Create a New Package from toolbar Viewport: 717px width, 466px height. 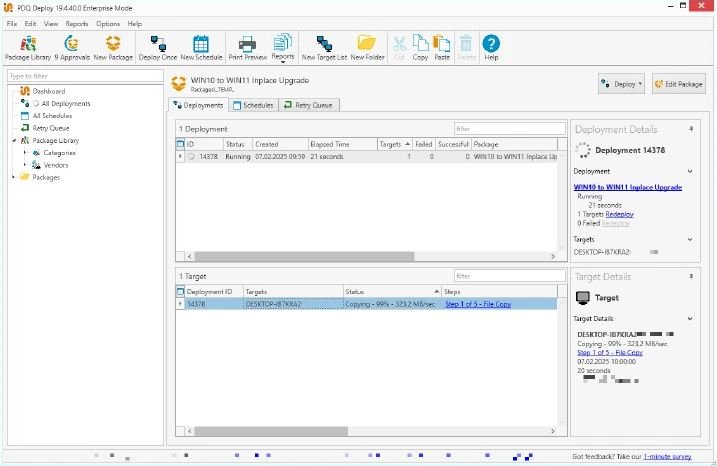coord(113,48)
